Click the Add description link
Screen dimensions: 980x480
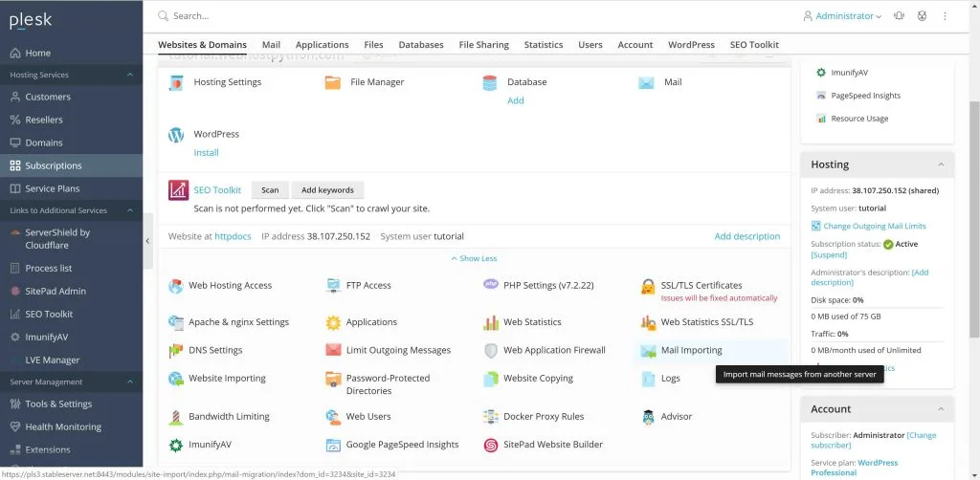tap(747, 236)
